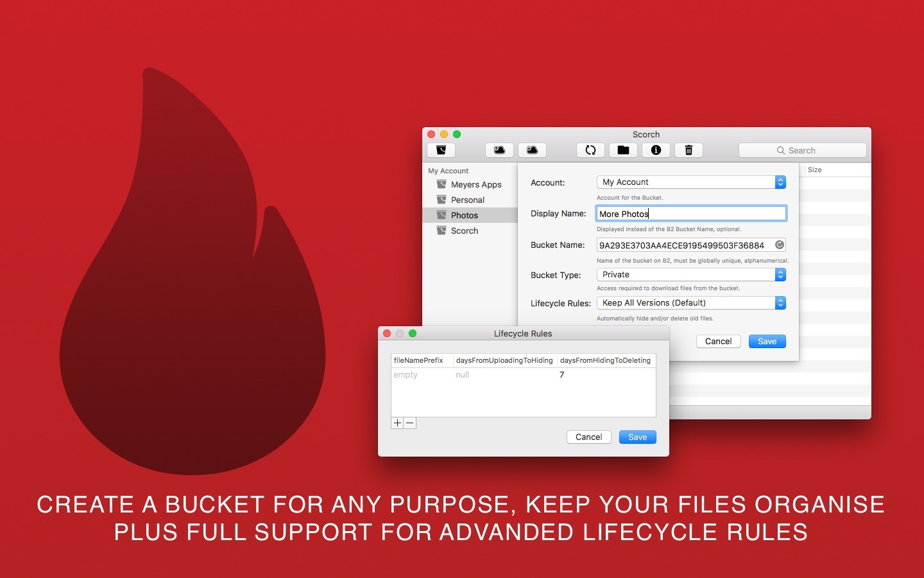
Task: Click bucket icon beside Scorch
Action: [x=441, y=231]
